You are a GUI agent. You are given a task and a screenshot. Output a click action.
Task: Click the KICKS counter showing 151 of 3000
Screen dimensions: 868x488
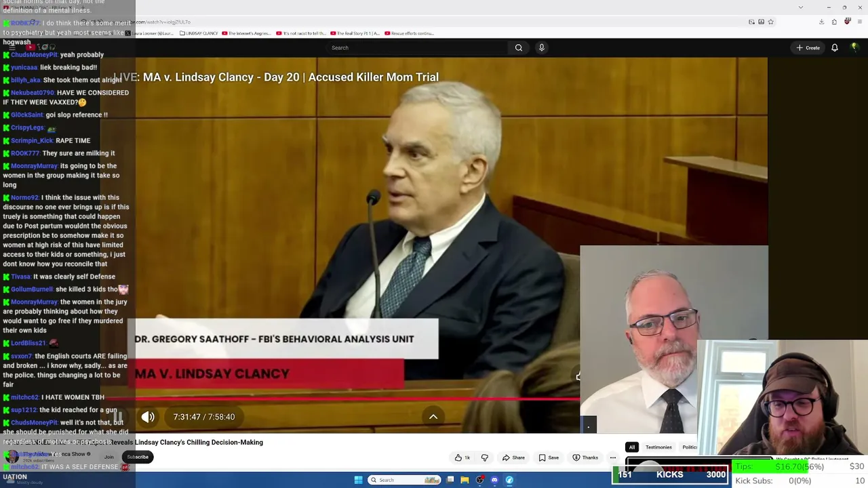pyautogui.click(x=670, y=474)
